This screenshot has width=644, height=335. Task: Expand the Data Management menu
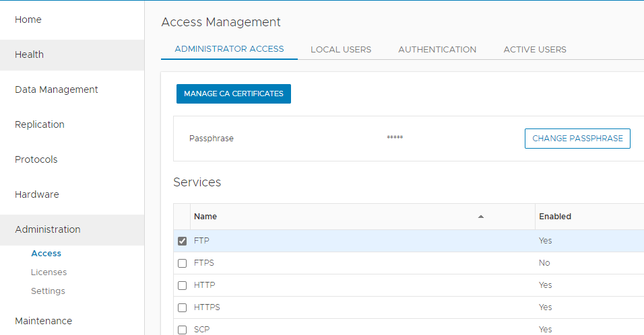(x=57, y=89)
